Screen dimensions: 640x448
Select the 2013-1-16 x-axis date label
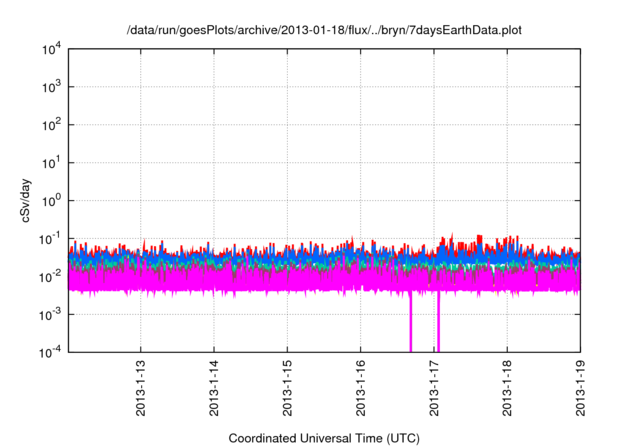(360, 388)
